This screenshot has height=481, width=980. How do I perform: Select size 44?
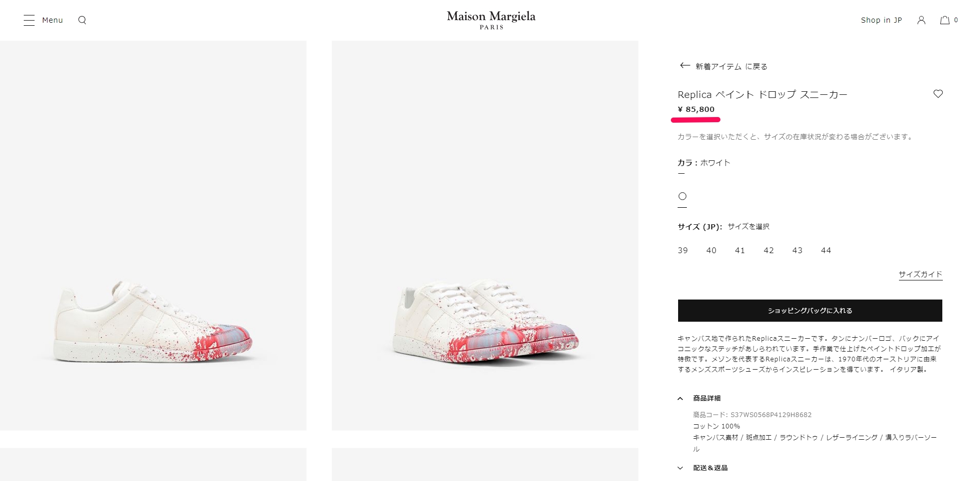click(826, 251)
